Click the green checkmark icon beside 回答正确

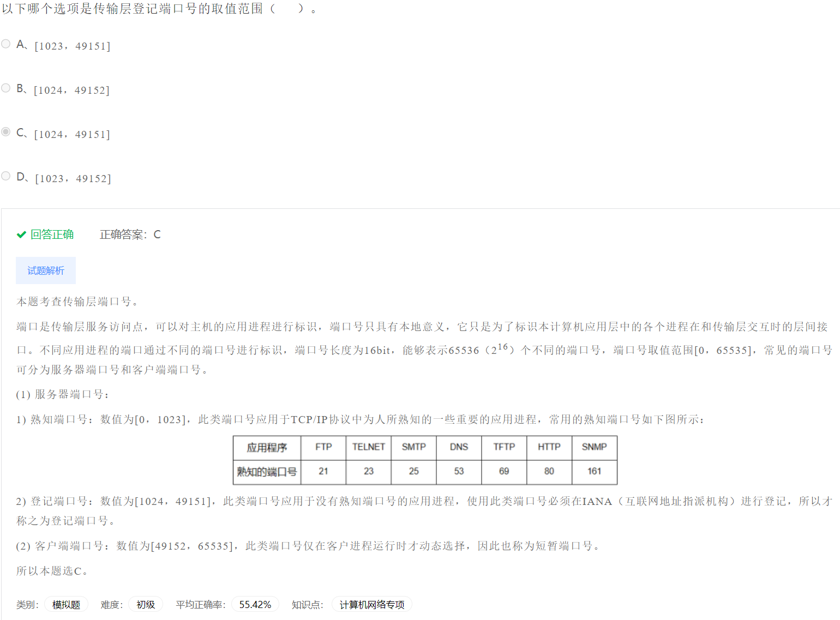pos(21,234)
